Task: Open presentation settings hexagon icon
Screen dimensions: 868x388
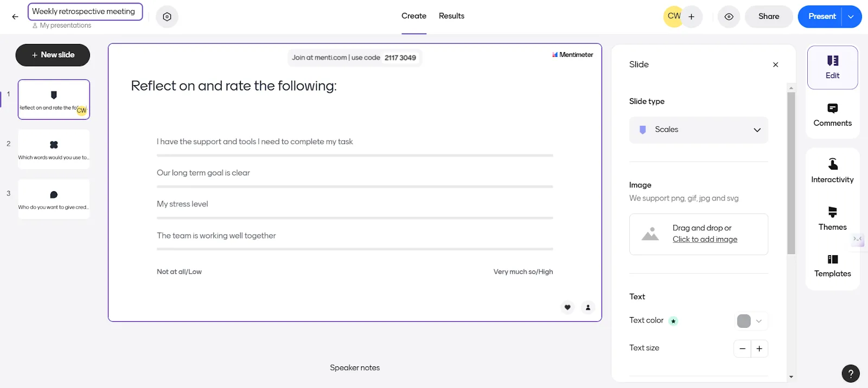Action: [167, 17]
